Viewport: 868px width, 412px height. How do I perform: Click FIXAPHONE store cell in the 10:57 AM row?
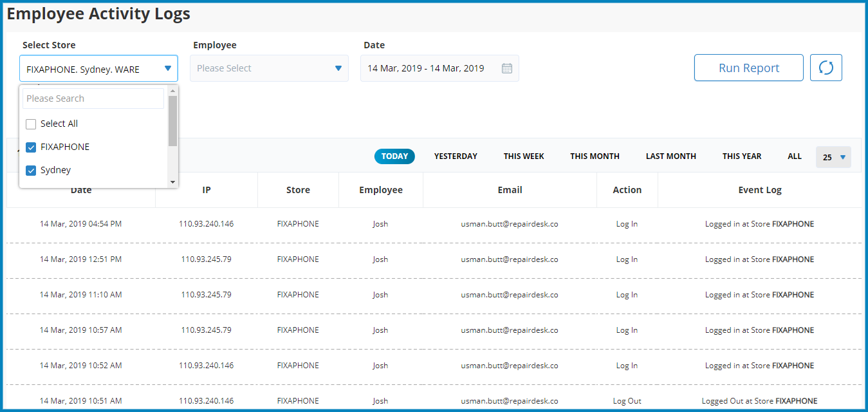pyautogui.click(x=298, y=330)
